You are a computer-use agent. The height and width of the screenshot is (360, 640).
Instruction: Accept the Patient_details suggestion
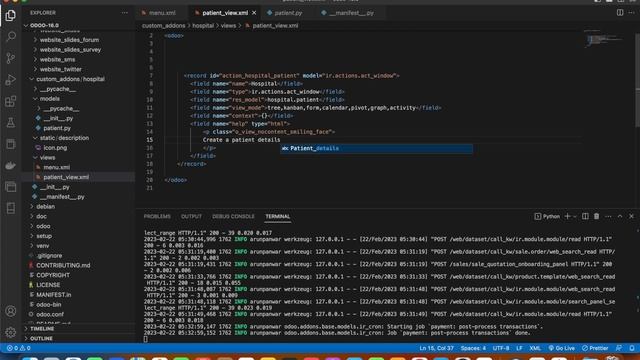point(376,148)
